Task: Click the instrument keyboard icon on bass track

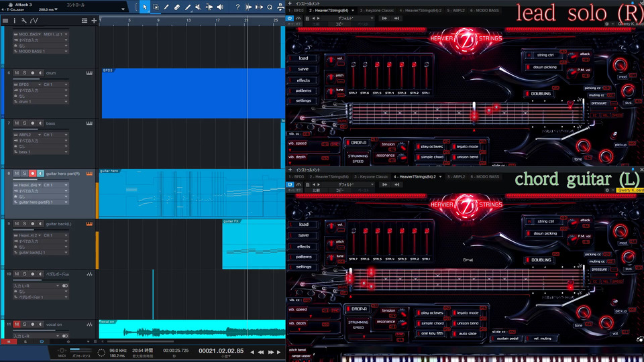Action: point(89,123)
